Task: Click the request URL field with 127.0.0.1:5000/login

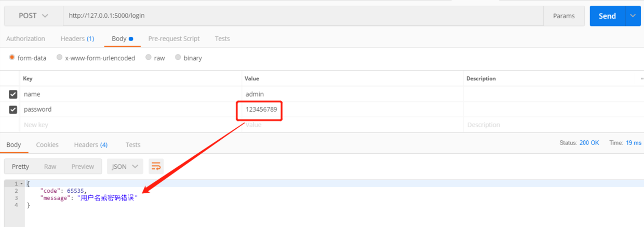Action: click(303, 16)
